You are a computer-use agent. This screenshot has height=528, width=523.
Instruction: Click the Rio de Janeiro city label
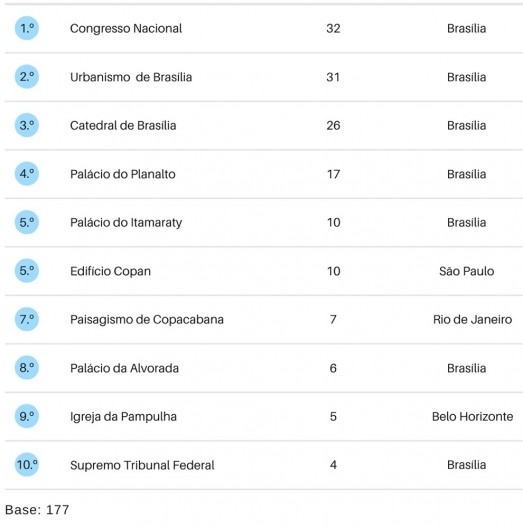(472, 320)
